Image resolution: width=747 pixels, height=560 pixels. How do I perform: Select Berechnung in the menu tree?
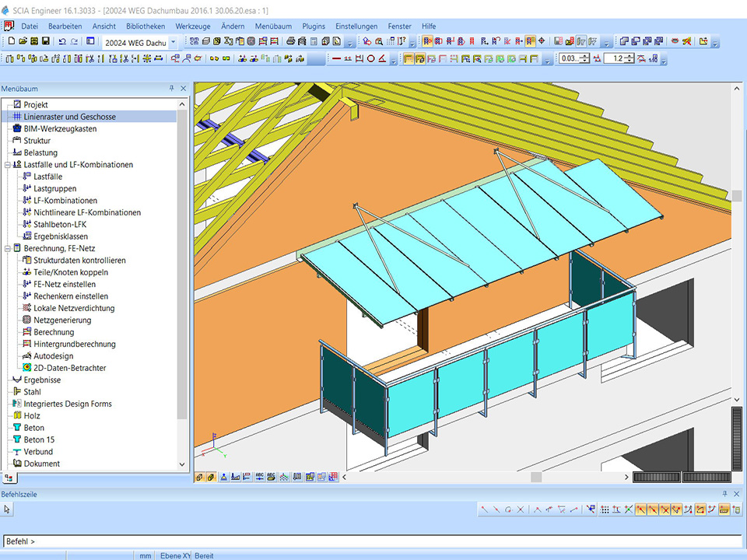tap(54, 332)
